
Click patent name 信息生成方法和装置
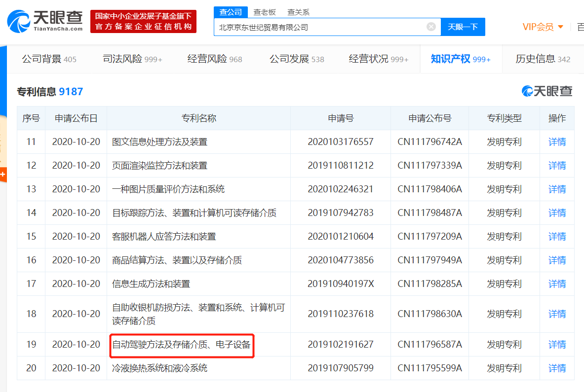coord(151,284)
